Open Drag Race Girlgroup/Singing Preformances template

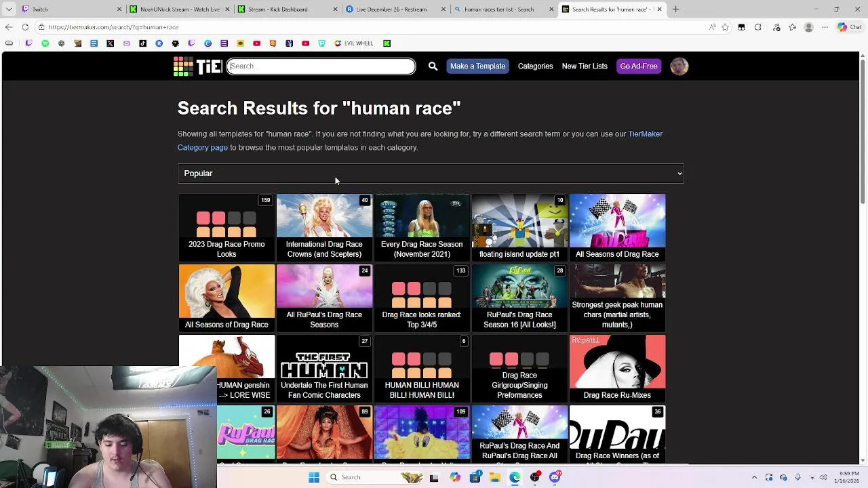[519, 368]
